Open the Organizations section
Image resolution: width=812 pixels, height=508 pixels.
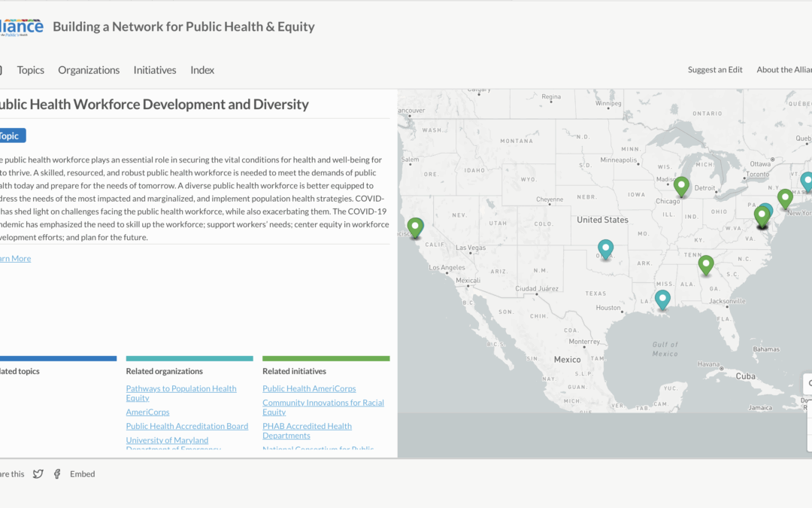click(x=89, y=69)
